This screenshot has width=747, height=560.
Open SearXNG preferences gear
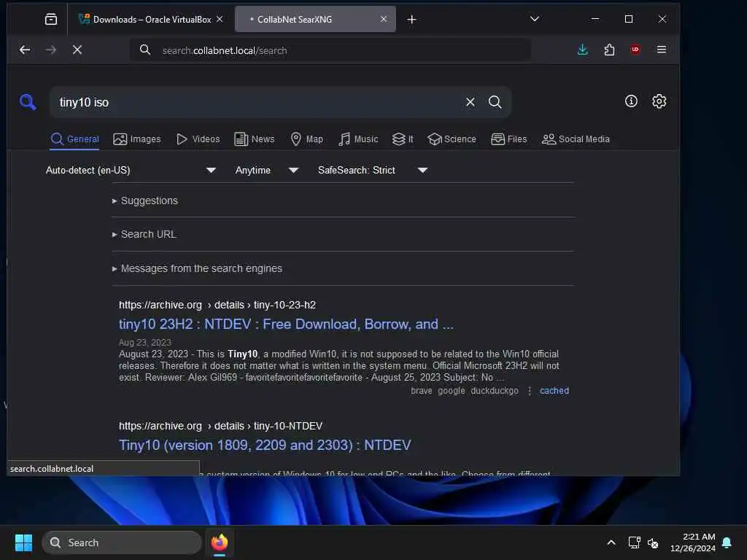tap(659, 101)
